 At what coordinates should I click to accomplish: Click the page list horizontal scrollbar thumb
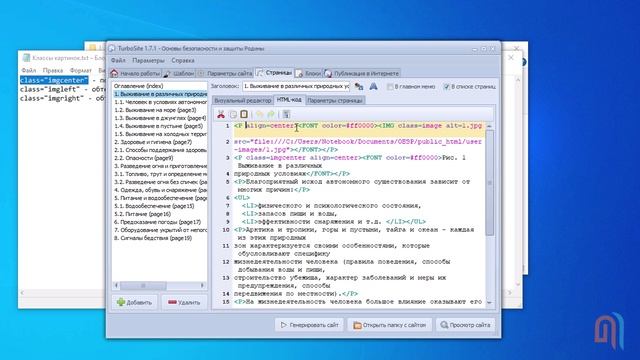coord(143,285)
